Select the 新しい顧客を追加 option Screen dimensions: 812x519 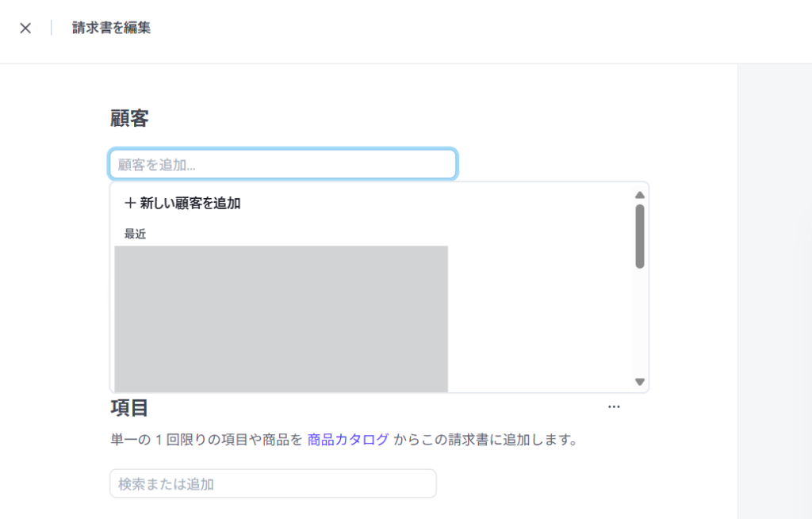coord(190,204)
